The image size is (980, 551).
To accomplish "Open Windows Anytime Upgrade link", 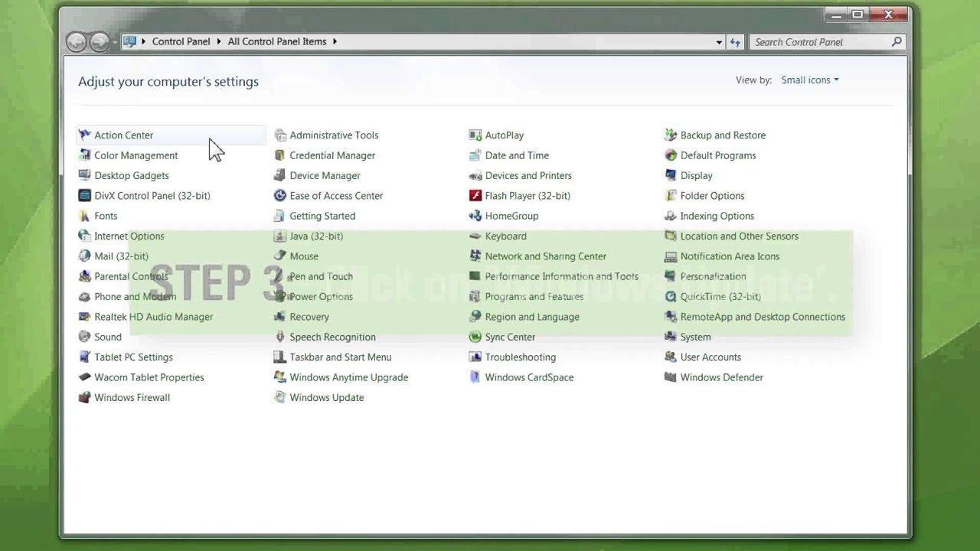I will click(349, 377).
